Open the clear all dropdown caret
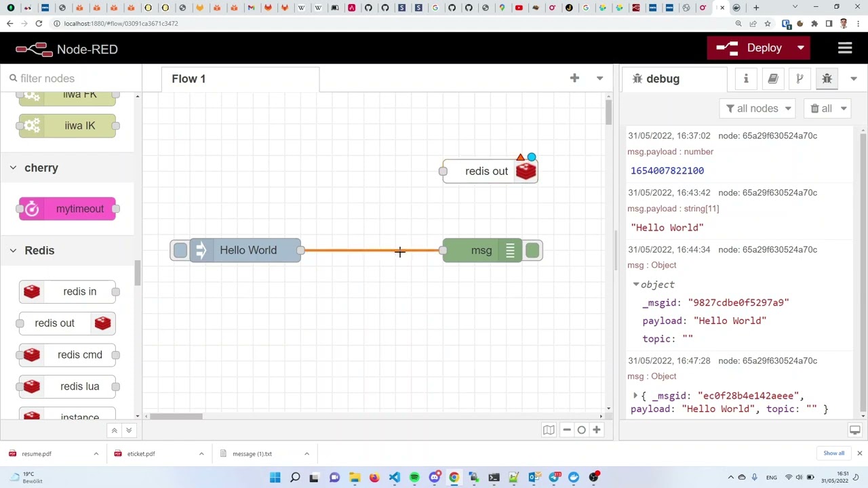The width and height of the screenshot is (868, 488). [x=844, y=108]
